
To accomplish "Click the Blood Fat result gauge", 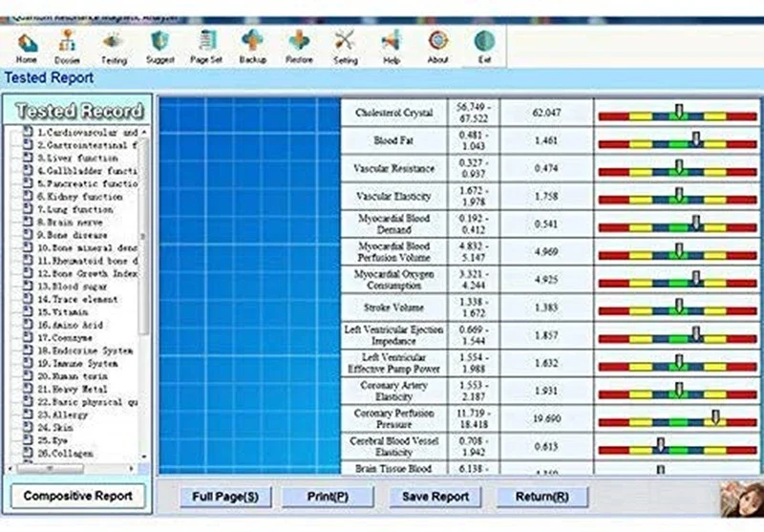I will point(677,140).
